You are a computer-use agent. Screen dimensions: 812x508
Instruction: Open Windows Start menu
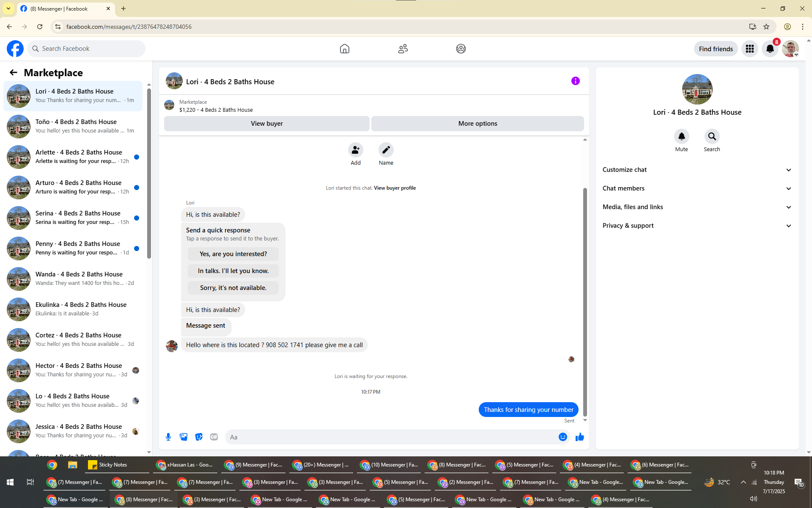pyautogui.click(x=10, y=482)
